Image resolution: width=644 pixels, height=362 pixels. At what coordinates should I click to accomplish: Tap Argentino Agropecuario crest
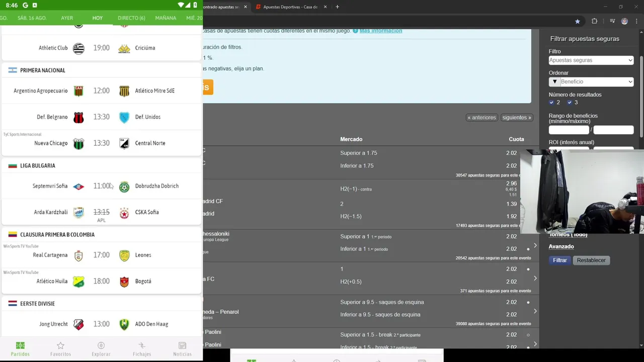[78, 91]
